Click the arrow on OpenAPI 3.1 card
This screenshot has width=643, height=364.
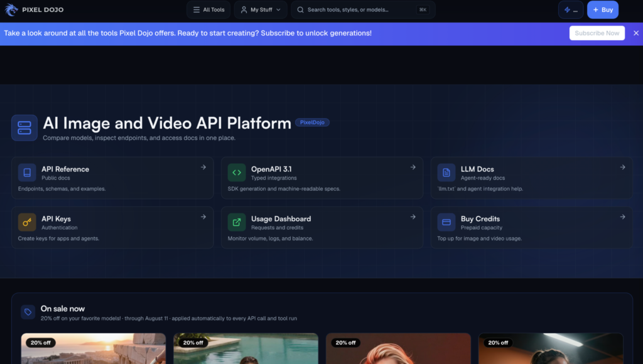pos(413,167)
